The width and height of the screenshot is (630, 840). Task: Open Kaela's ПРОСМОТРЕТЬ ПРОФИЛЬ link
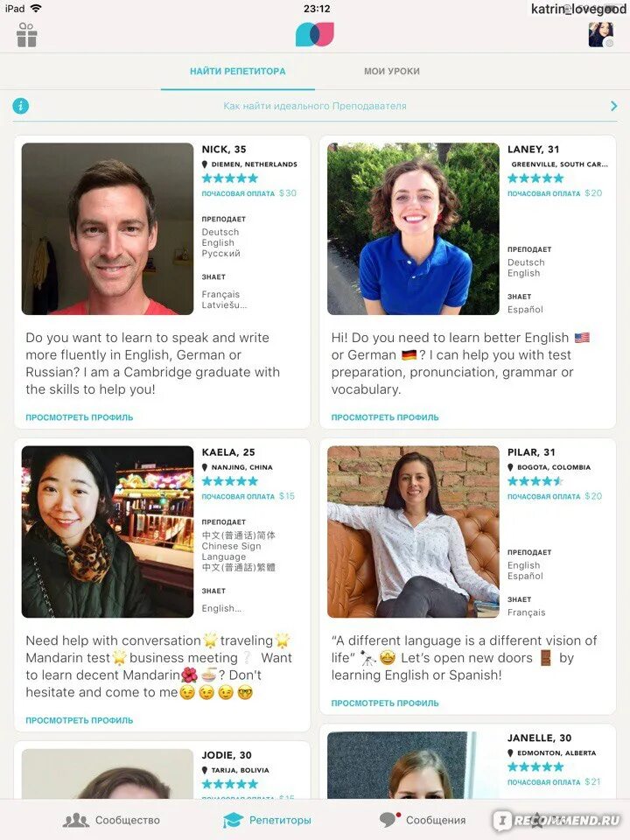tap(80, 720)
